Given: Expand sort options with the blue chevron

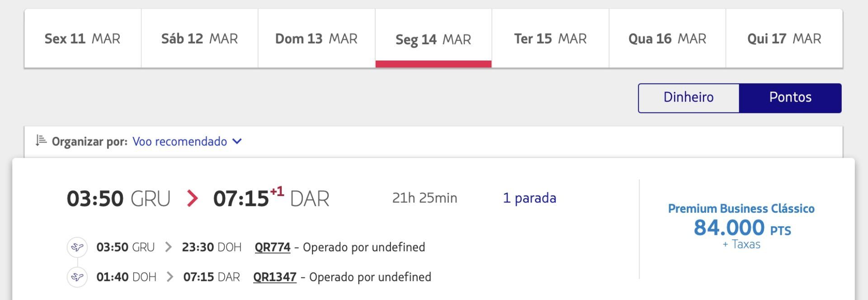Looking at the screenshot, I should pyautogui.click(x=237, y=141).
